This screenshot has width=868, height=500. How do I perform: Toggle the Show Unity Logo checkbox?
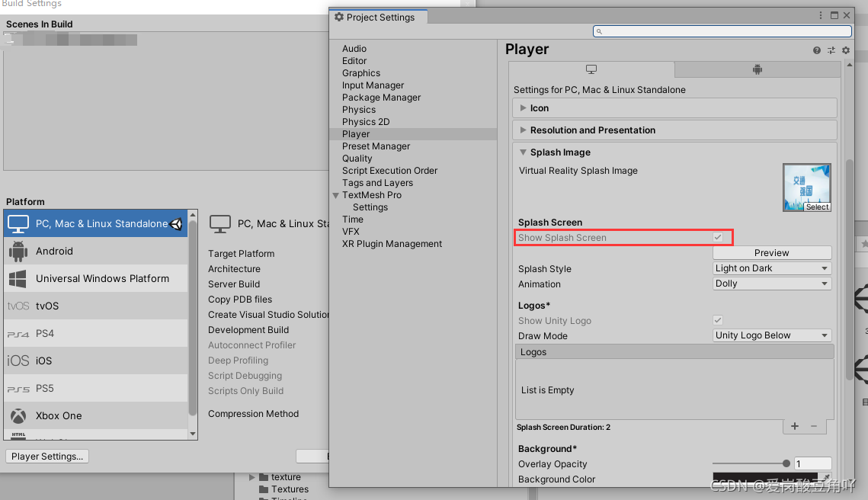coord(718,320)
